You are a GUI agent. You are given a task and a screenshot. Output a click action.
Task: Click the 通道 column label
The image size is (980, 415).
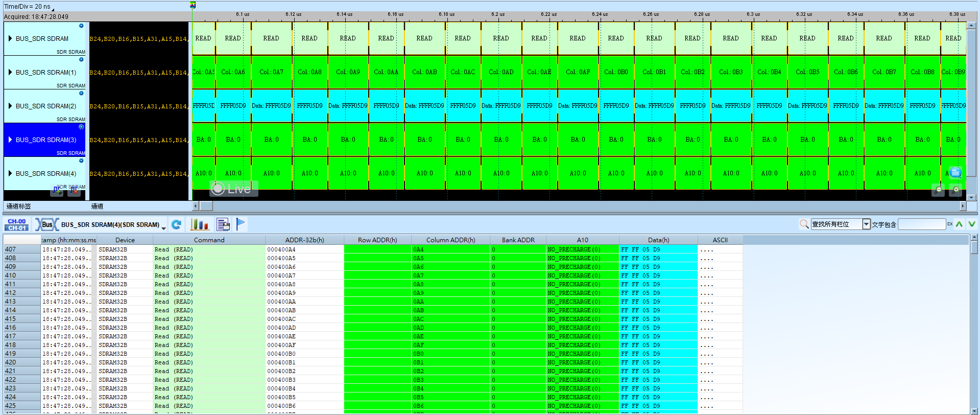click(x=97, y=206)
